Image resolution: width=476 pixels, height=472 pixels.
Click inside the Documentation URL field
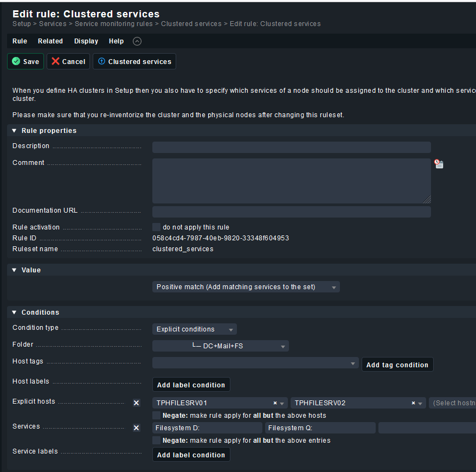coord(291,211)
